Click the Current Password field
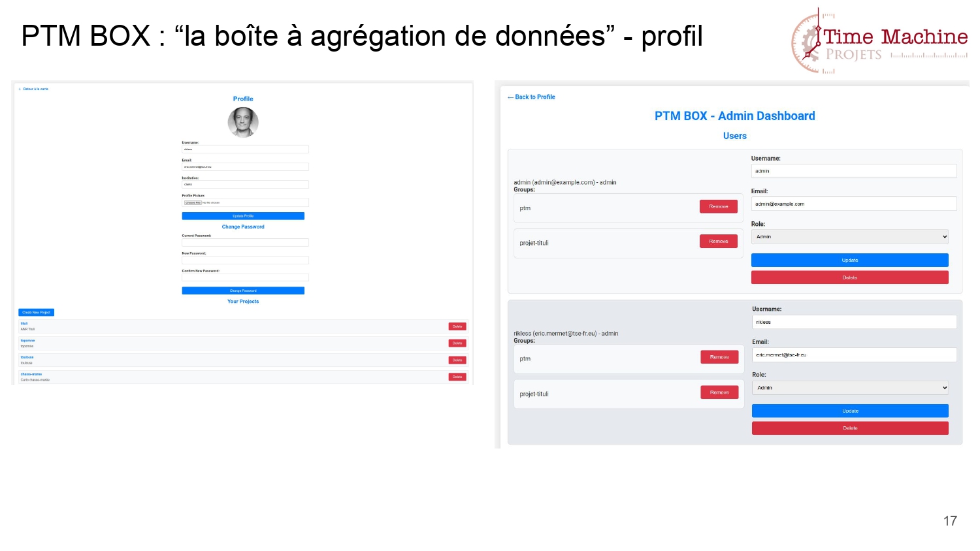The height and width of the screenshot is (551, 980). pyautogui.click(x=245, y=242)
